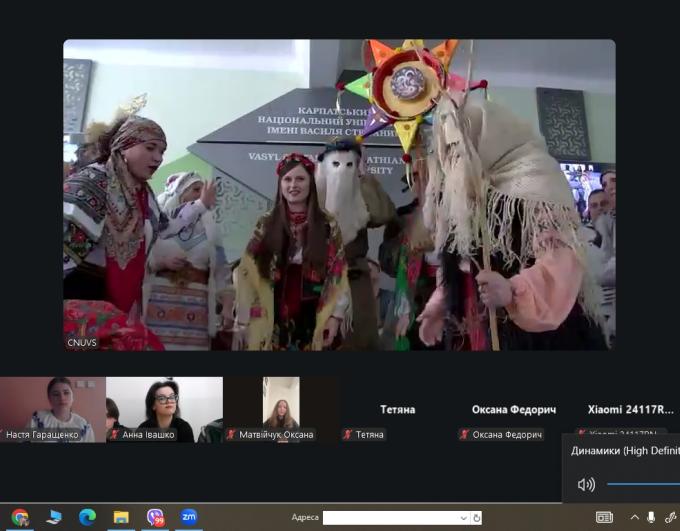The image size is (680, 531).
Task: Click the Настя Гаращенко name label
Action: [42, 435]
